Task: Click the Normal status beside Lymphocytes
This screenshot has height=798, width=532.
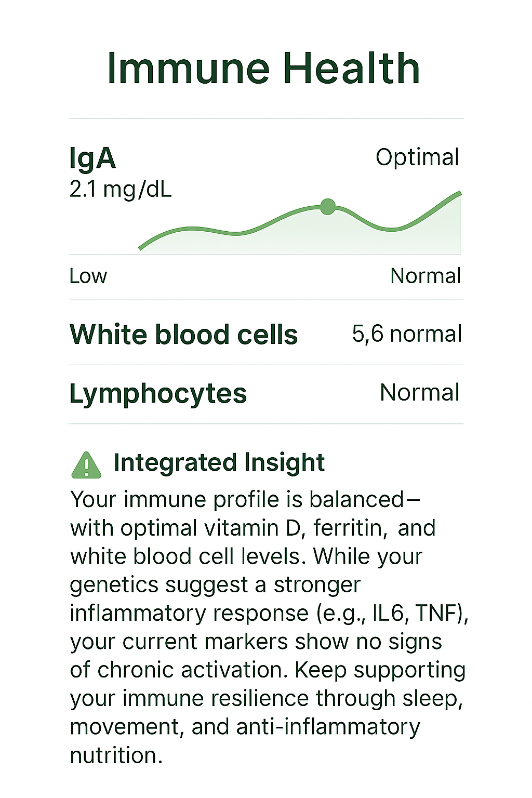Action: click(x=420, y=392)
